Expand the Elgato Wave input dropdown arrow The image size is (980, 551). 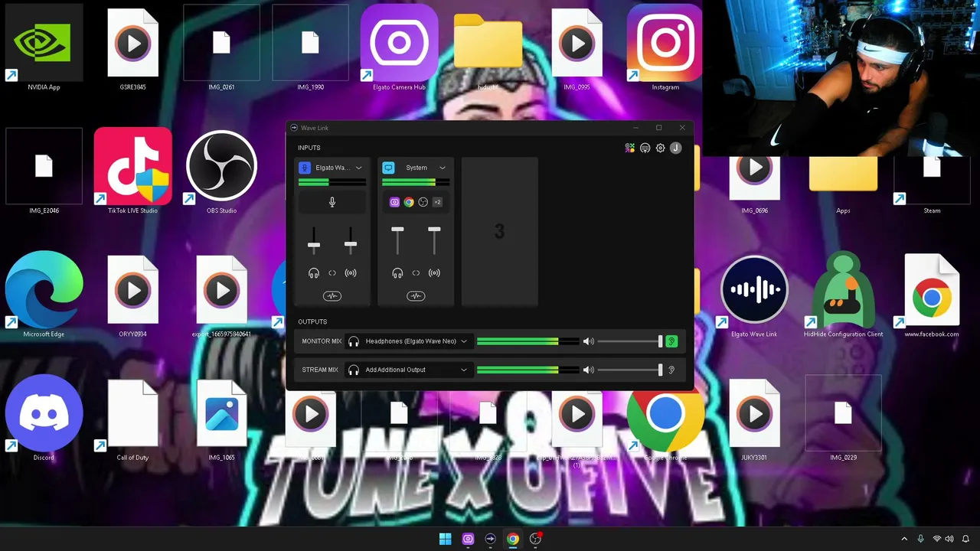coord(358,168)
